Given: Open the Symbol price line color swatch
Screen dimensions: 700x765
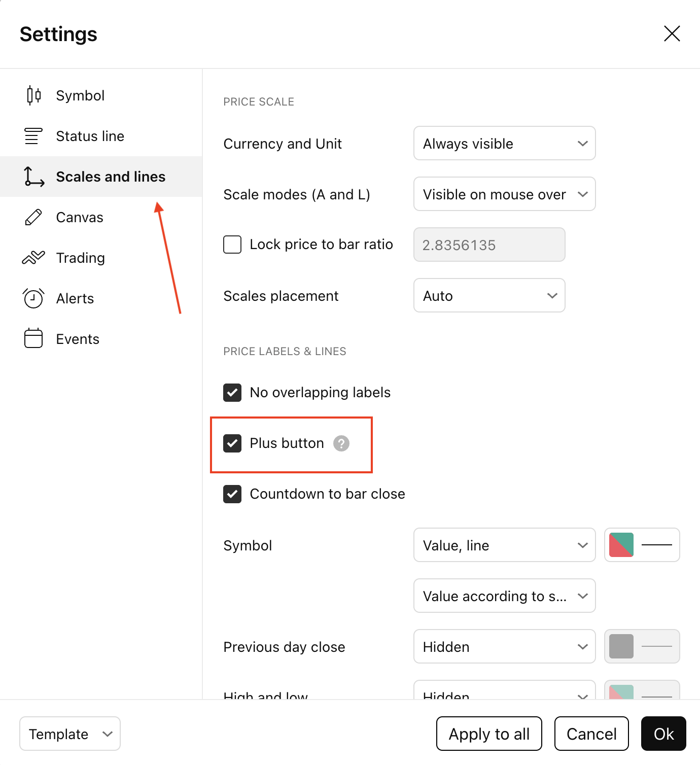Looking at the screenshot, I should point(621,545).
